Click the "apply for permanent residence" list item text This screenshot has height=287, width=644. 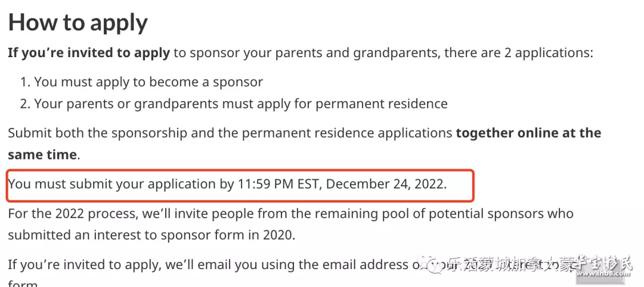pyautogui.click(x=352, y=104)
